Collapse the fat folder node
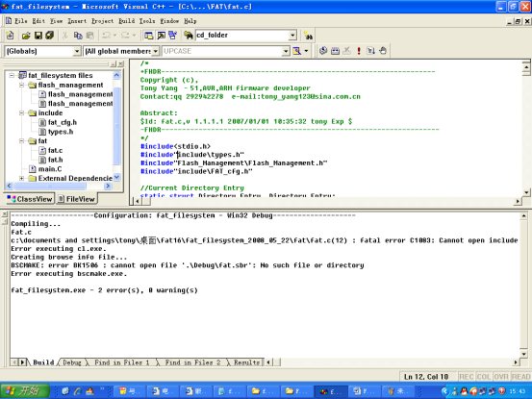Viewport: 532px width, 399px height. pyautogui.click(x=22, y=140)
